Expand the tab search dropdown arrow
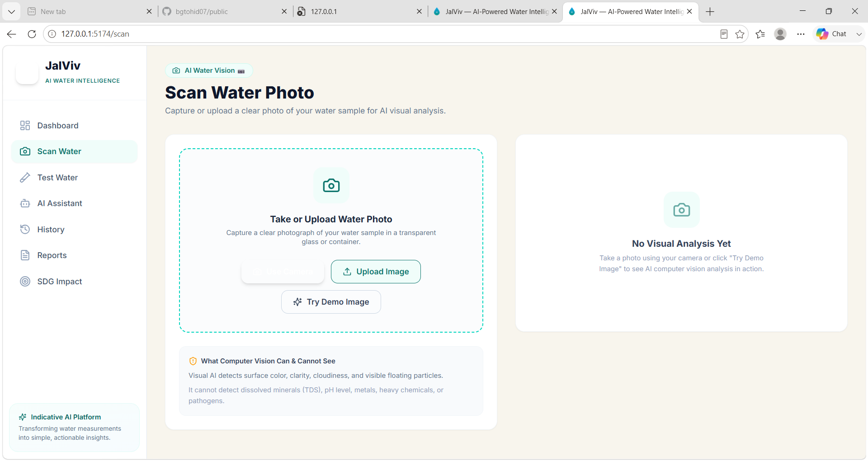868x461 pixels. (x=11, y=12)
